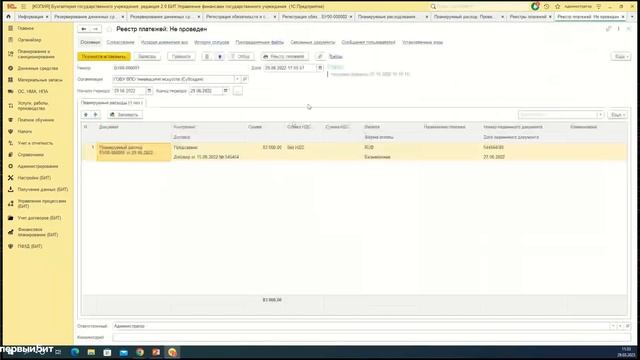This screenshot has height=360, width=640.
Task: Move the table row up
Action: (86, 115)
